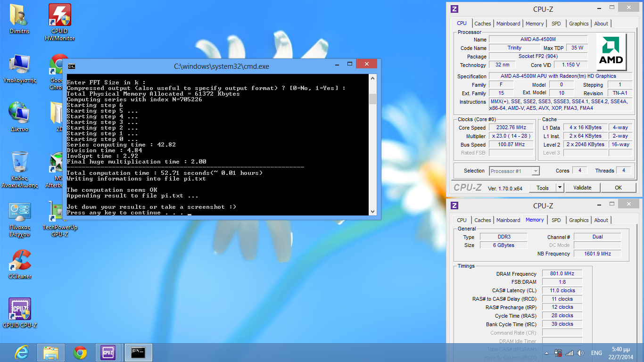
Task: Open the volume control in system tray
Action: pyautogui.click(x=580, y=353)
